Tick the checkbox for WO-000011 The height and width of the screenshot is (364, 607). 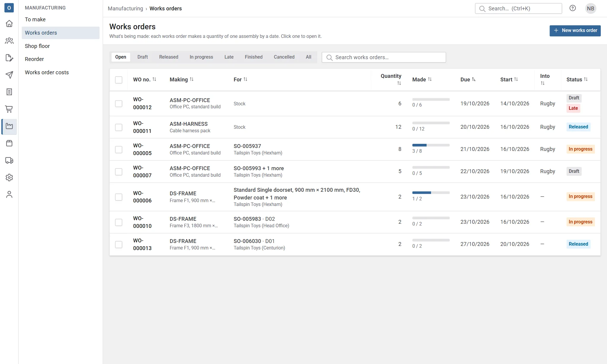[x=118, y=127]
